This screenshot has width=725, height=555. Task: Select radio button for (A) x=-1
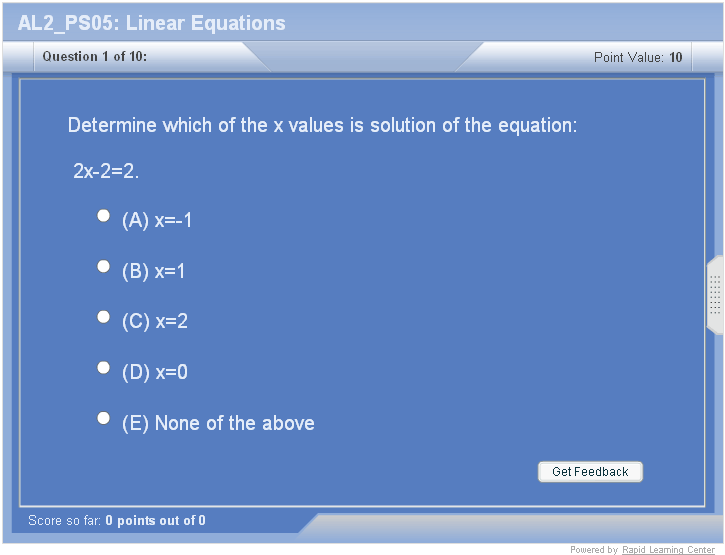coord(103,215)
